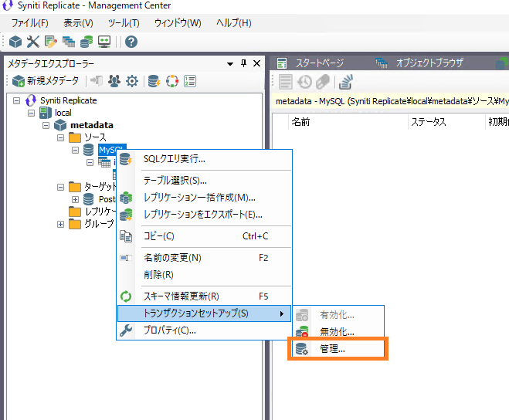Viewport: 509px width, 420px height.
Task: Click the blue stack broadcast icon in right toolbar
Action: pyautogui.click(x=346, y=82)
